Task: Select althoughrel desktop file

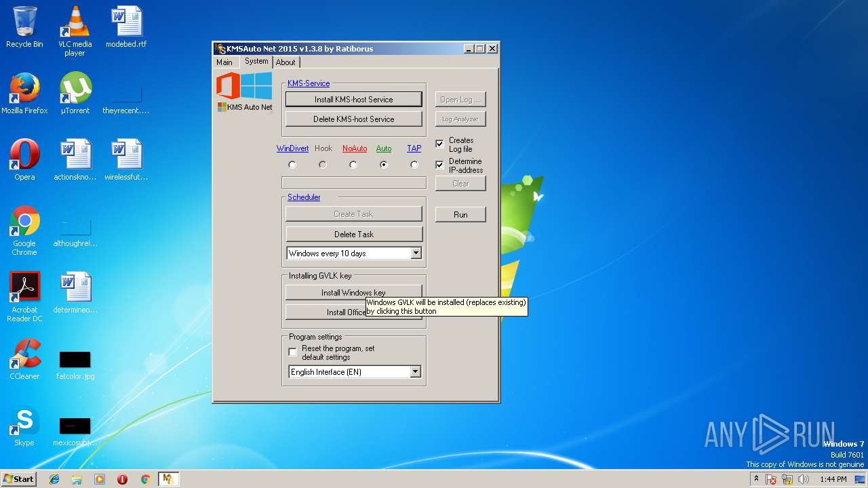Action: [x=75, y=232]
